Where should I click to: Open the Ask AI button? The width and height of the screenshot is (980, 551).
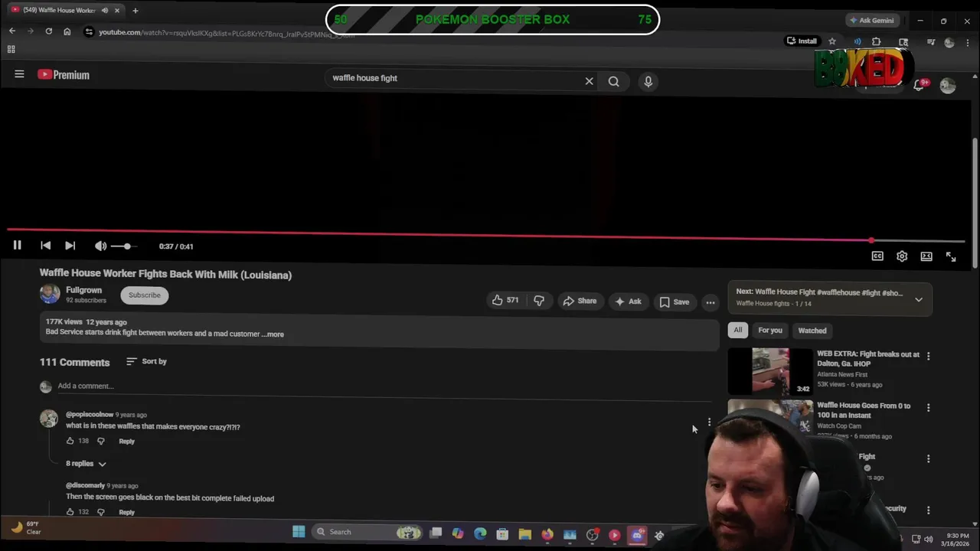pos(627,301)
